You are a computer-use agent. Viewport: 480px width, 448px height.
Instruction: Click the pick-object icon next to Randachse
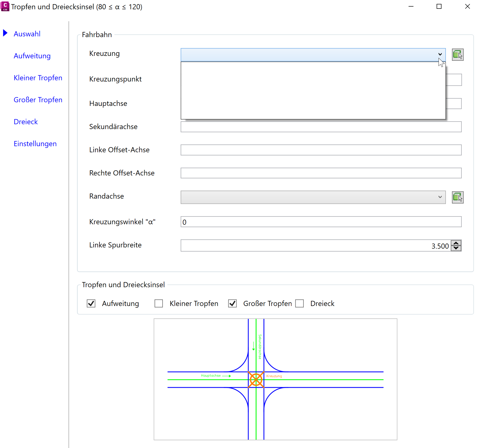[x=457, y=197]
